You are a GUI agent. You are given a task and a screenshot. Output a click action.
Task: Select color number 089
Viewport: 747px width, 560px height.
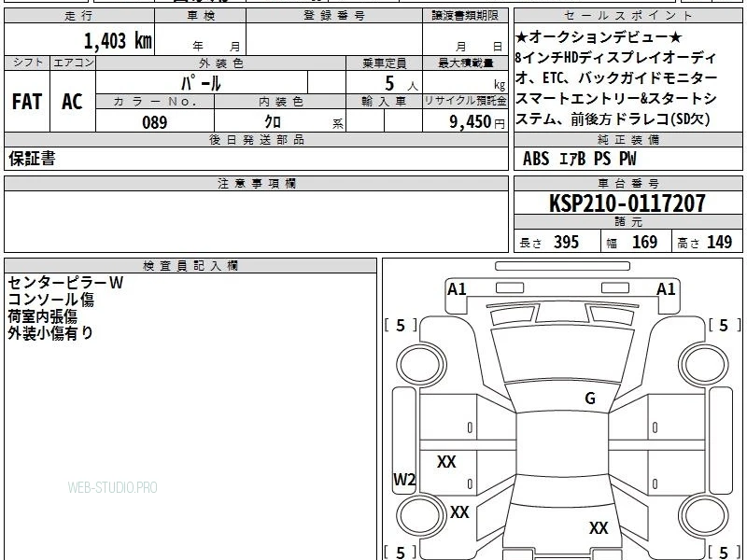pos(155,122)
